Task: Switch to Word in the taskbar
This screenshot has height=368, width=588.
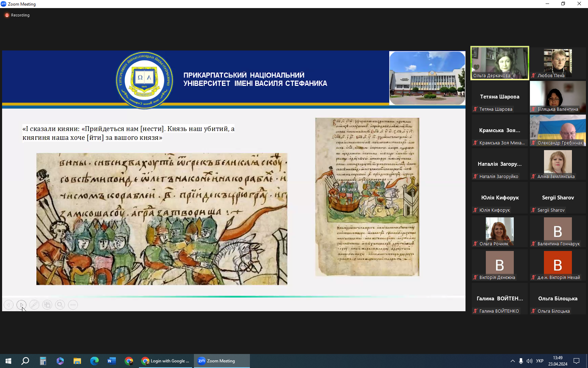Action: coord(112,361)
